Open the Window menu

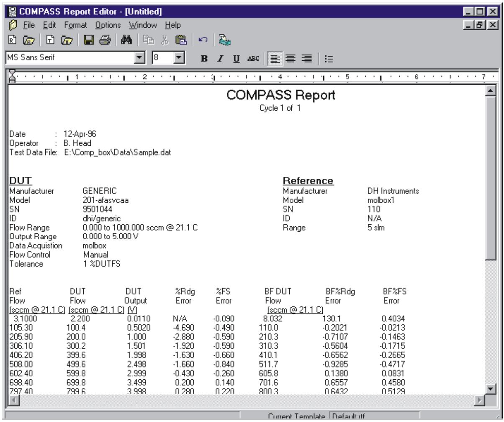click(x=143, y=26)
